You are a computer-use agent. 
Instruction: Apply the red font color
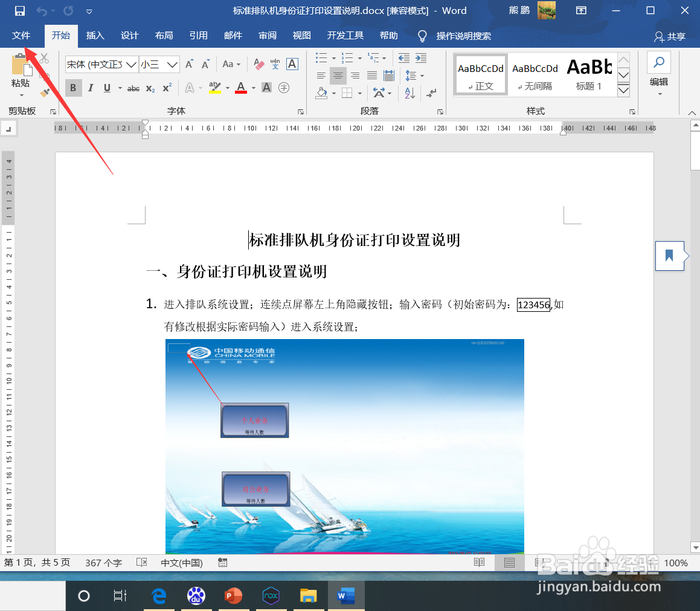pos(241,88)
